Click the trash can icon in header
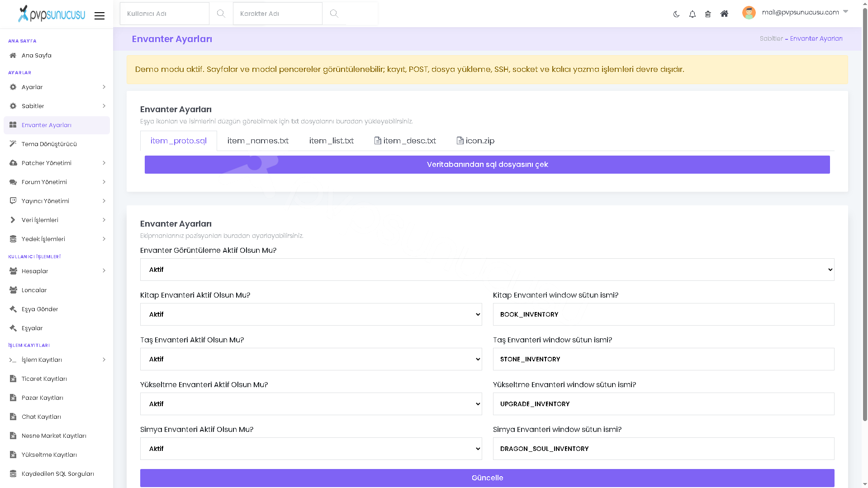The width and height of the screenshot is (868, 488). (708, 14)
